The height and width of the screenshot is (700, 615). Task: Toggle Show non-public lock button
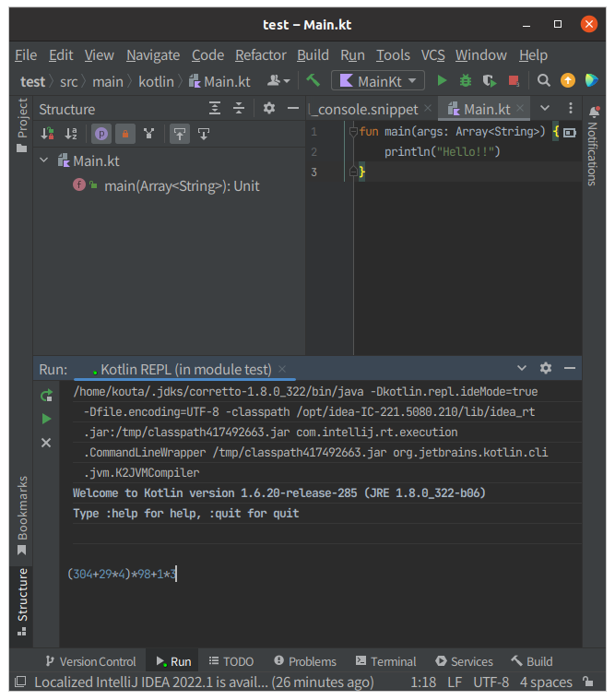point(125,134)
